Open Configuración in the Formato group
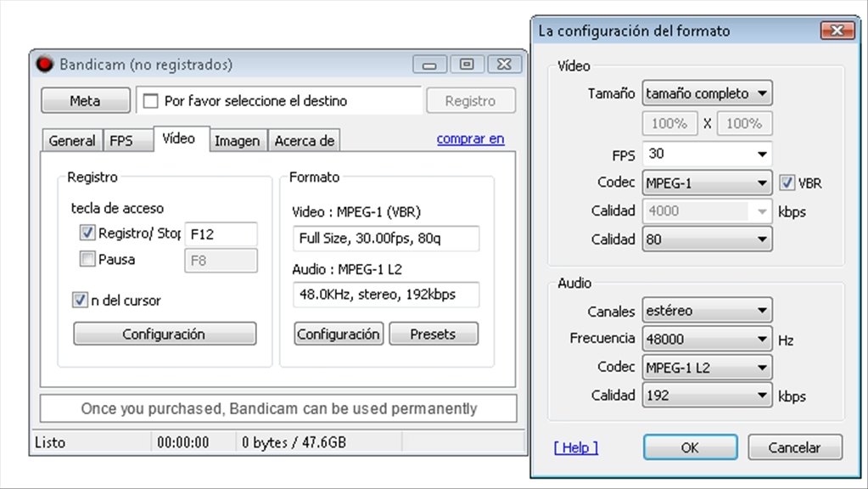 click(x=339, y=334)
